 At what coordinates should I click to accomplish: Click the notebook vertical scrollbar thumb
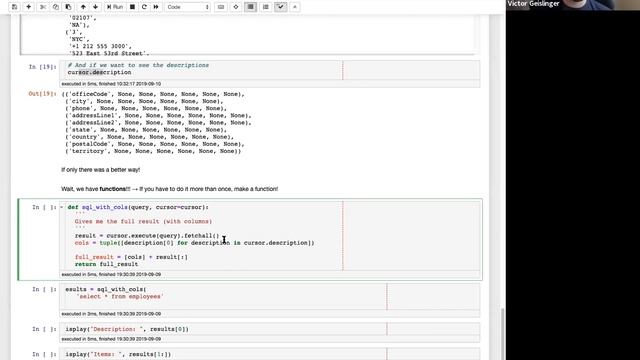pos(502,334)
